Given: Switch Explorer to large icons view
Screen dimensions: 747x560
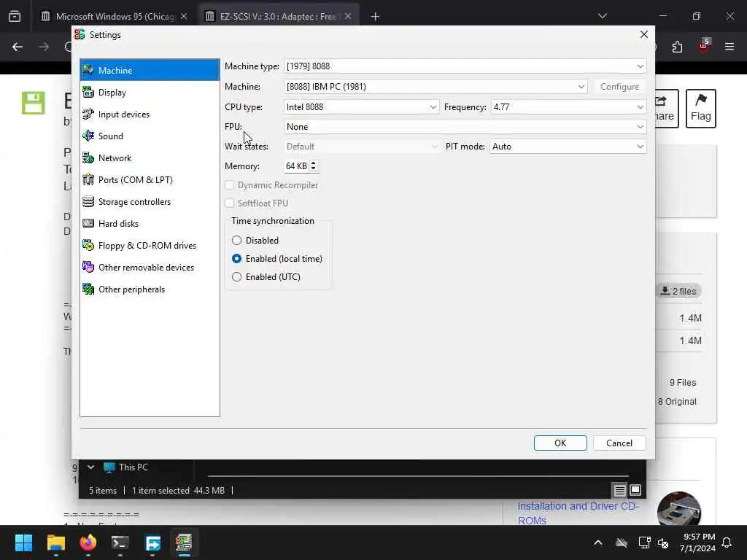Looking at the screenshot, I should point(635,490).
